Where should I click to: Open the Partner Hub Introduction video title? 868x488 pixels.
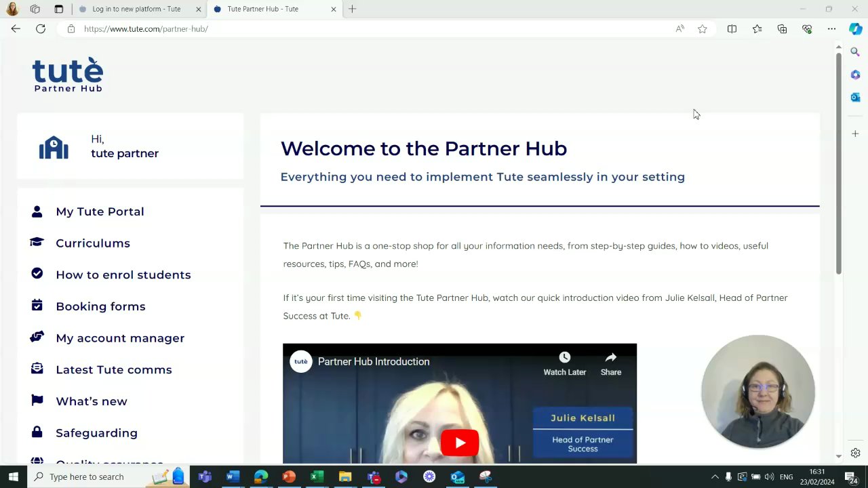click(374, 361)
